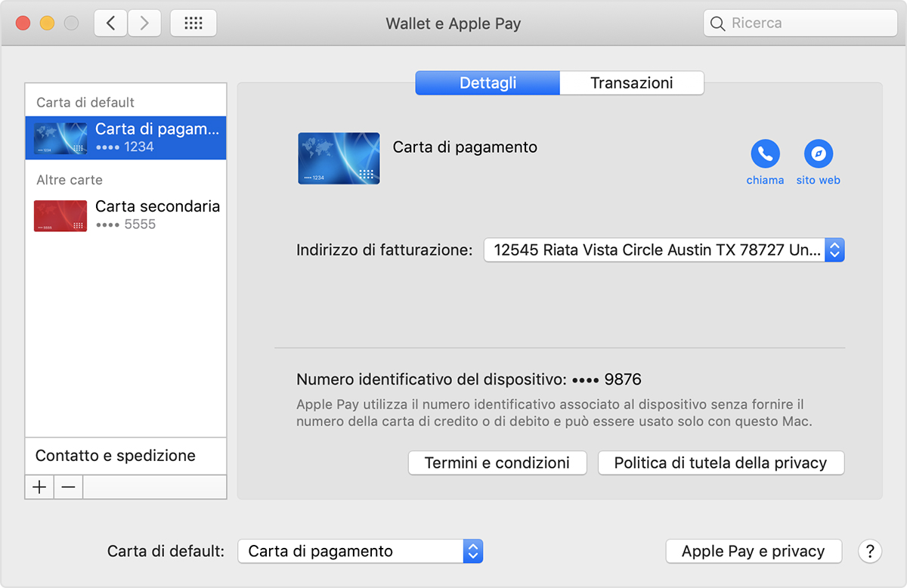Viewport: 907px width, 588px height.
Task: Click the chiama phone icon
Action: tap(765, 154)
